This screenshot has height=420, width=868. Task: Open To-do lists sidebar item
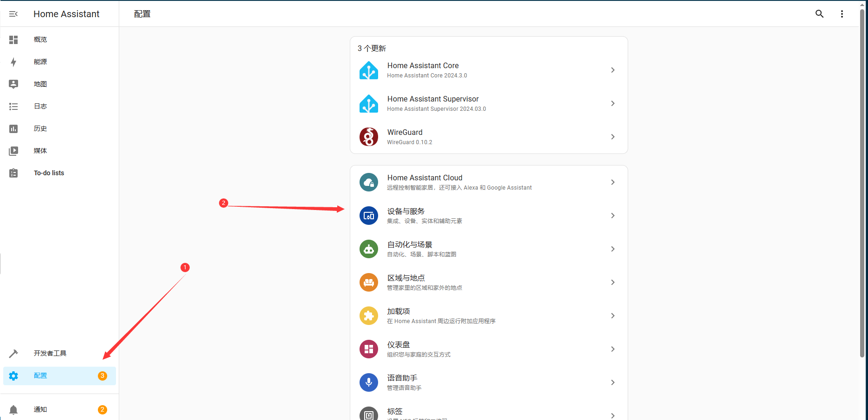(49, 173)
